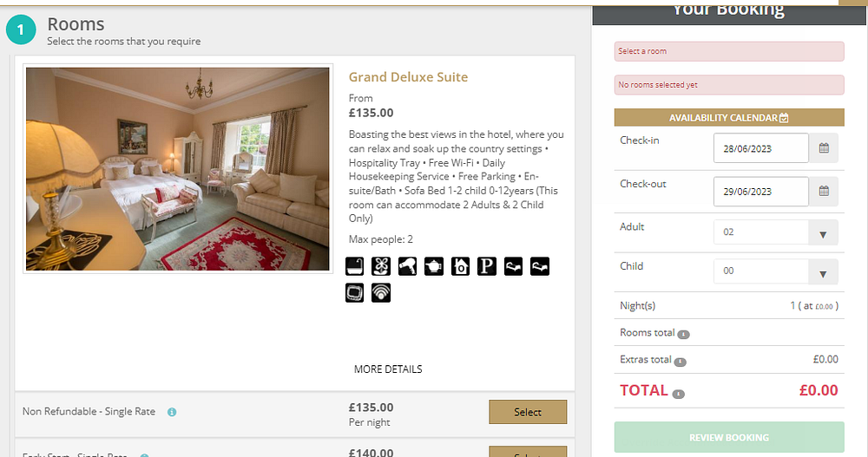Click the teapot hospitality tray icon

pyautogui.click(x=434, y=267)
